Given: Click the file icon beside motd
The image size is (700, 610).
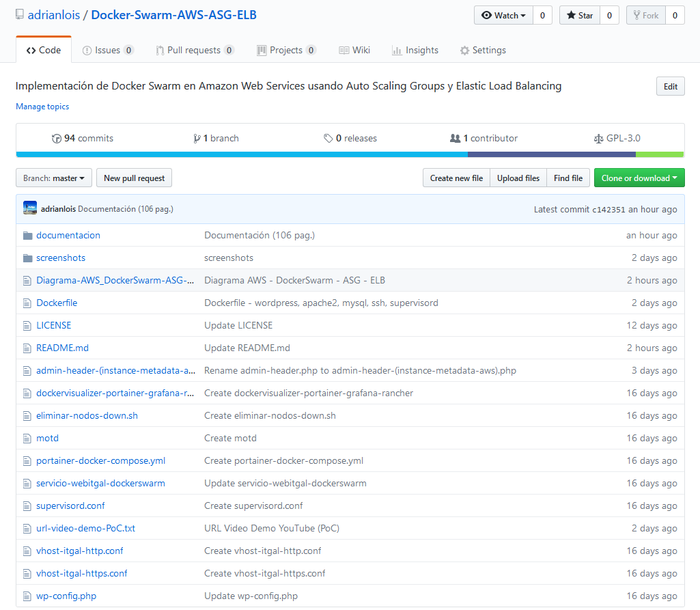Looking at the screenshot, I should click(x=27, y=439).
